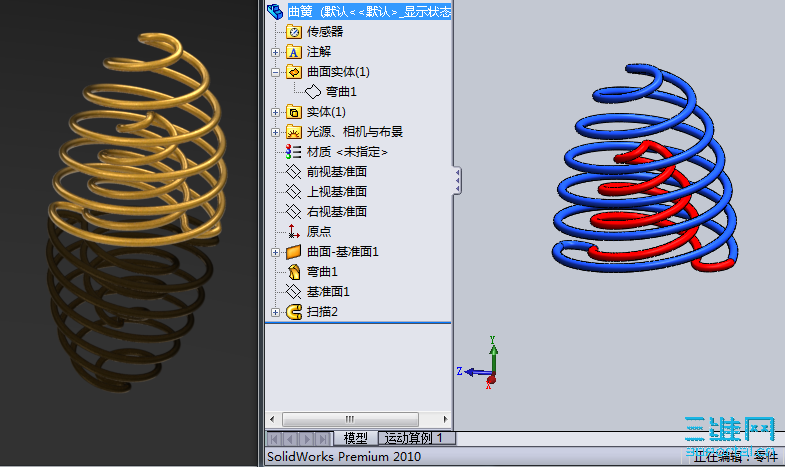Expand the 实体(1) node
Viewport: 785px width, 467px height.
click(x=275, y=112)
